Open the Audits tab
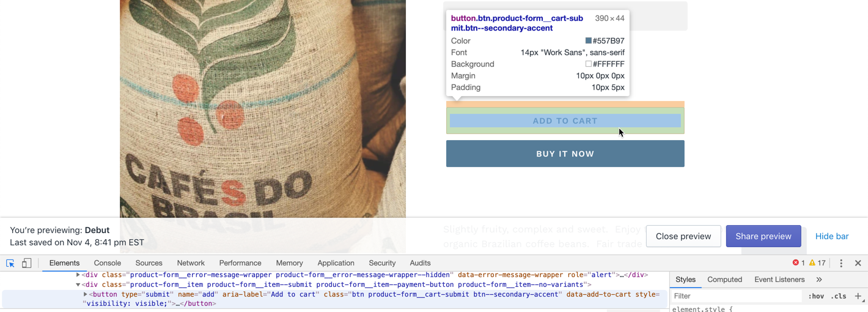Image resolution: width=868 pixels, height=312 pixels. point(420,263)
